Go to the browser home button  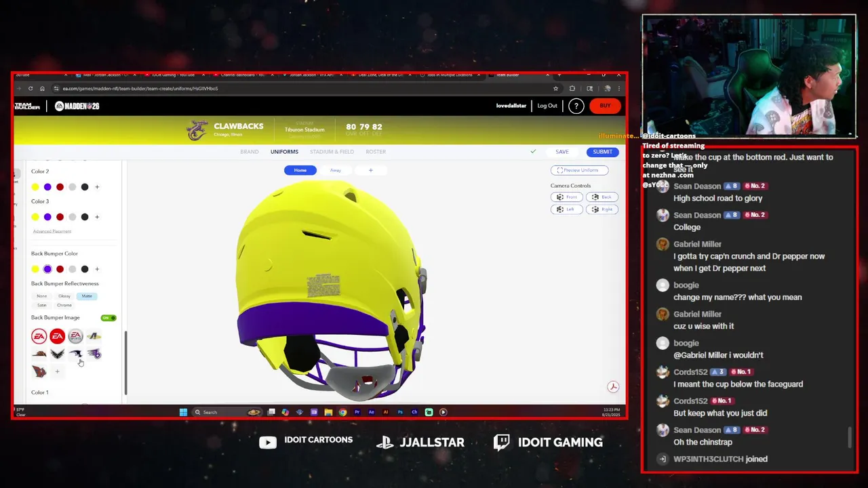click(x=42, y=88)
